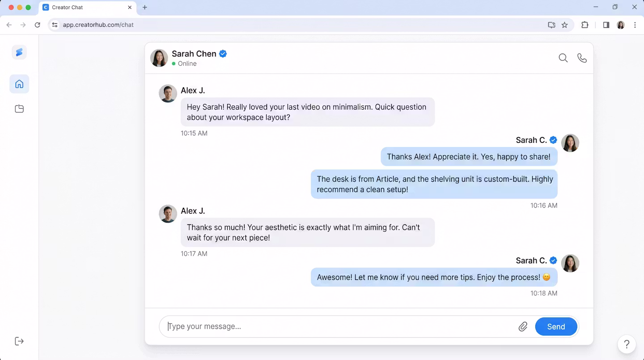The height and width of the screenshot is (360, 644).
Task: Open the browser extensions puzzle icon
Action: tap(585, 25)
